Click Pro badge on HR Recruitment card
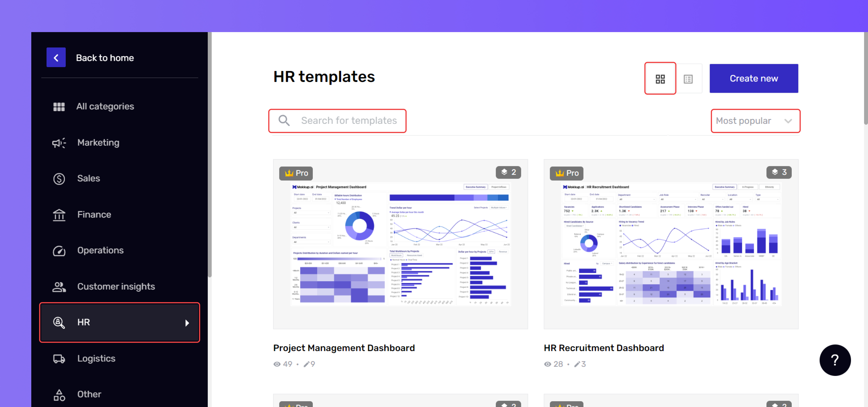 [566, 173]
